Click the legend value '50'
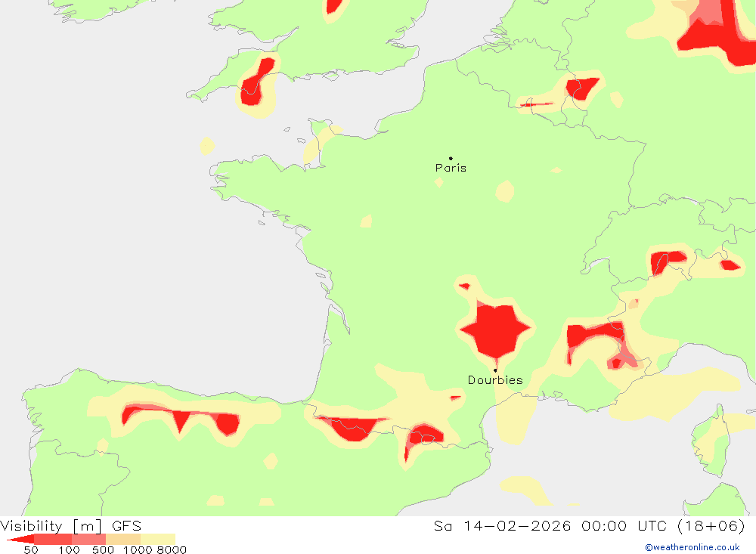Viewport: 756px width, 554px height. (x=31, y=550)
